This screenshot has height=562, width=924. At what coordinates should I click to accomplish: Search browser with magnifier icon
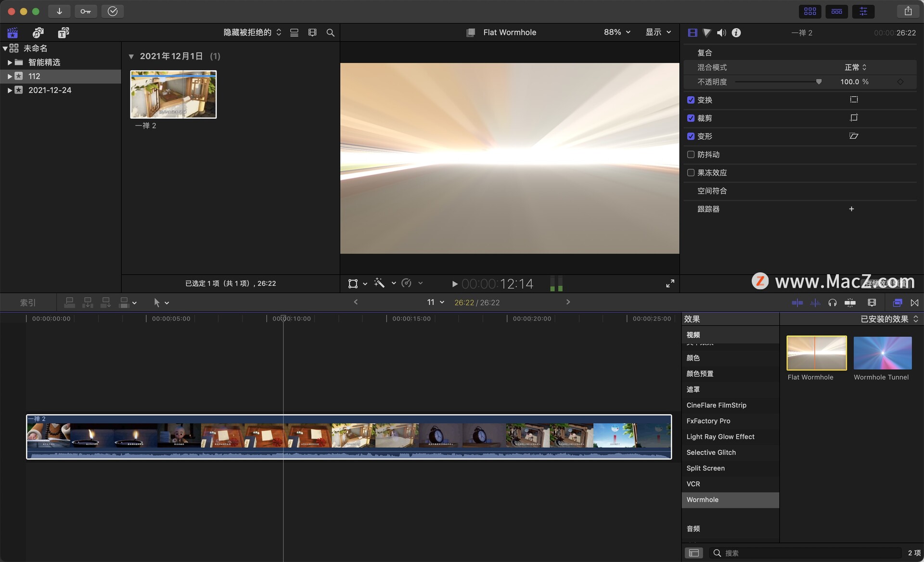coord(330,33)
